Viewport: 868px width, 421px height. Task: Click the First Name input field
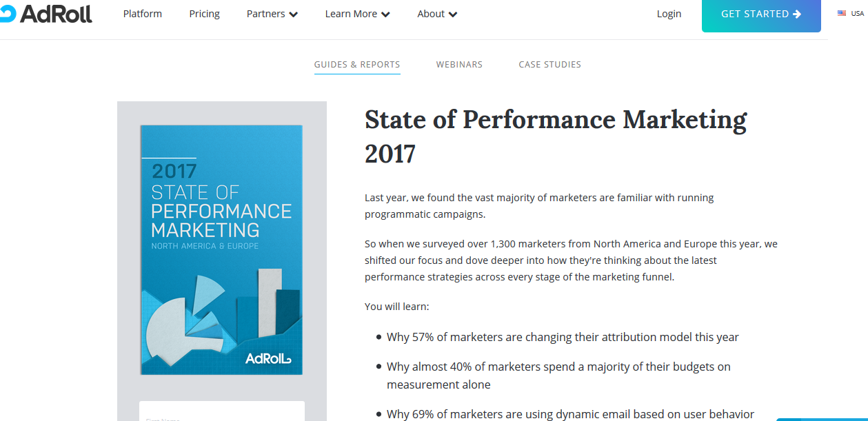(x=221, y=412)
